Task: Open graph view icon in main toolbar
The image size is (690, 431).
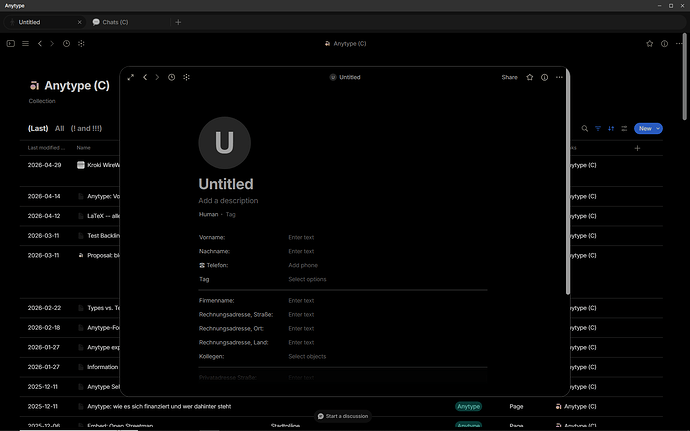Action: pos(81,44)
